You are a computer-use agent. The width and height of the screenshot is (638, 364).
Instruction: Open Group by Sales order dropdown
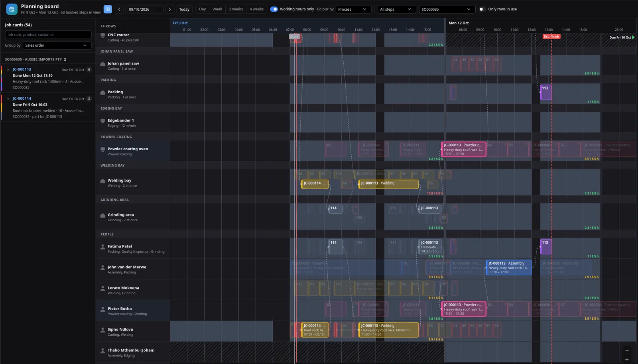click(x=57, y=45)
